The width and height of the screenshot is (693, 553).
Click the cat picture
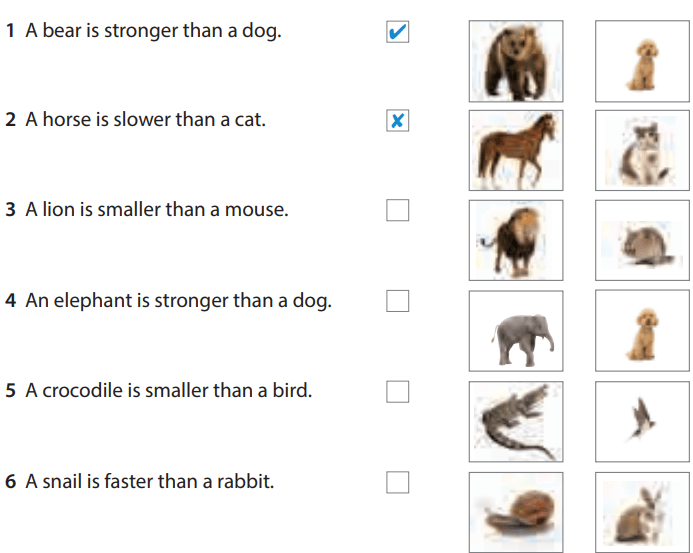[x=641, y=150]
